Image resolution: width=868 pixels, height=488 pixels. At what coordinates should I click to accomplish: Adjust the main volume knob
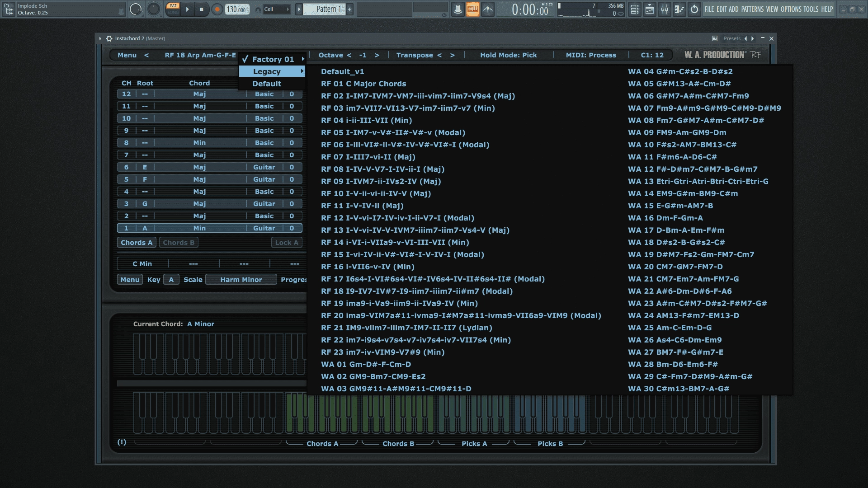point(136,9)
